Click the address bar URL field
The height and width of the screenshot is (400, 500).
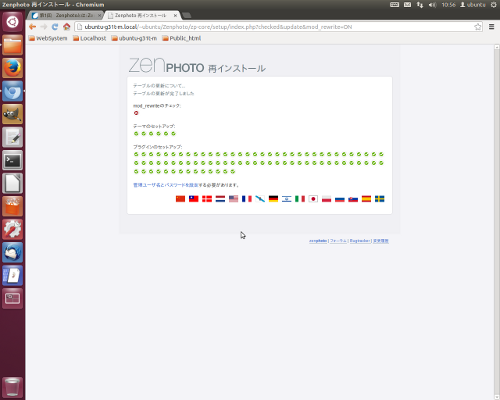click(x=277, y=27)
